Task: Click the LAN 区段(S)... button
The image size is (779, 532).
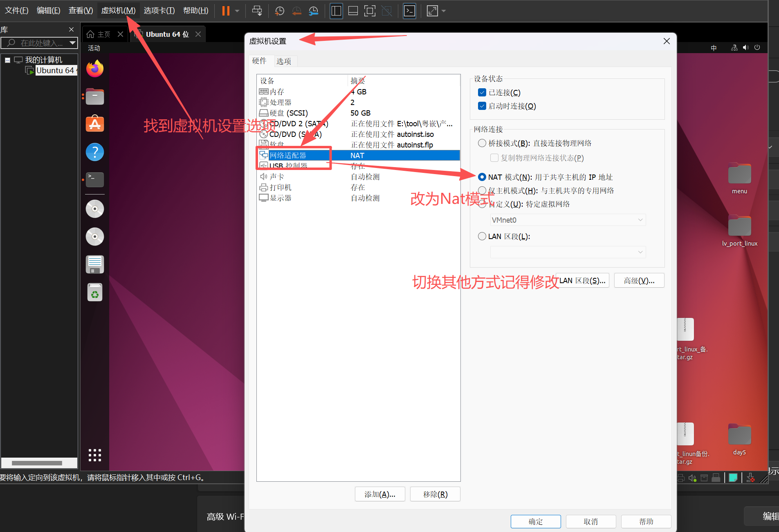Action: pyautogui.click(x=582, y=281)
